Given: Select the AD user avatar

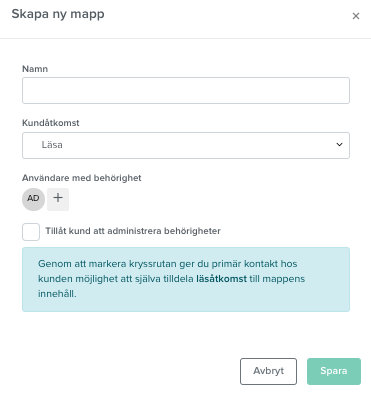Looking at the screenshot, I should (33, 199).
